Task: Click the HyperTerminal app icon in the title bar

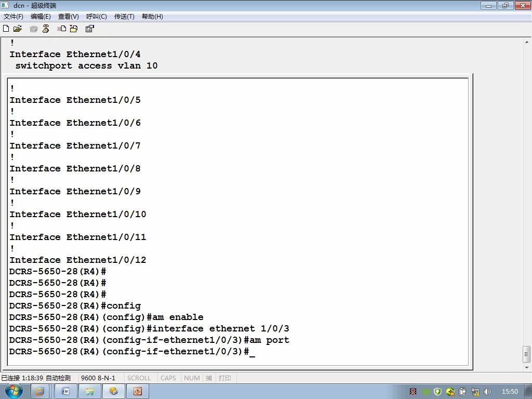Action: (x=5, y=5)
